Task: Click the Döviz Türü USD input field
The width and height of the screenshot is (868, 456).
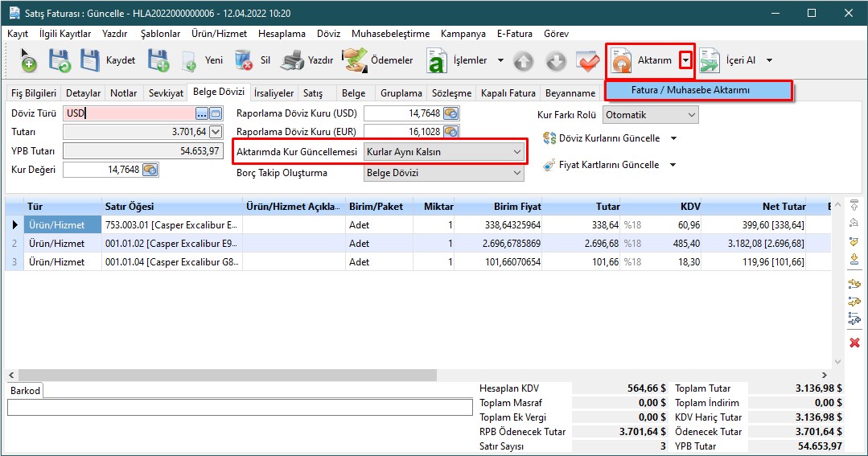Action: tap(129, 114)
